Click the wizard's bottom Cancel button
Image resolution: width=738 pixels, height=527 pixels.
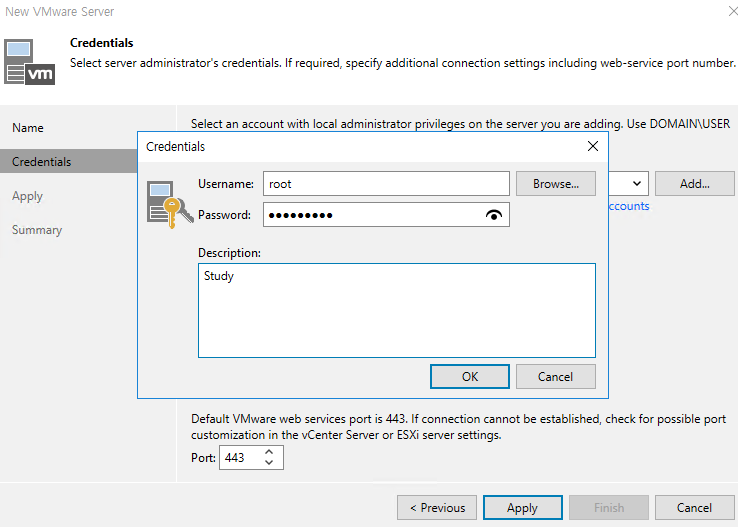[694, 508]
